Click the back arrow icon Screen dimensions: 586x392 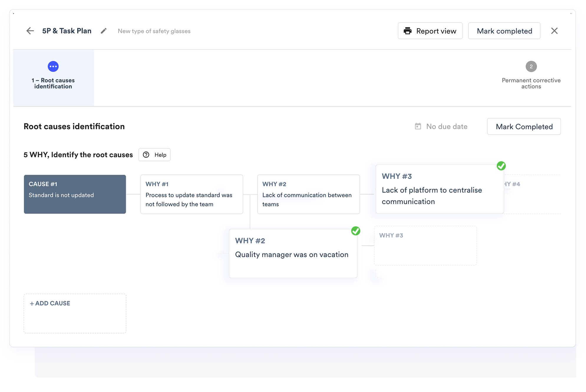30,31
